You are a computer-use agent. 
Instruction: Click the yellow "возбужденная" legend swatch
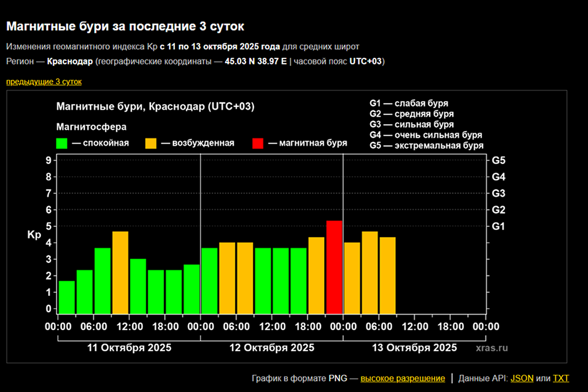pyautogui.click(x=151, y=143)
